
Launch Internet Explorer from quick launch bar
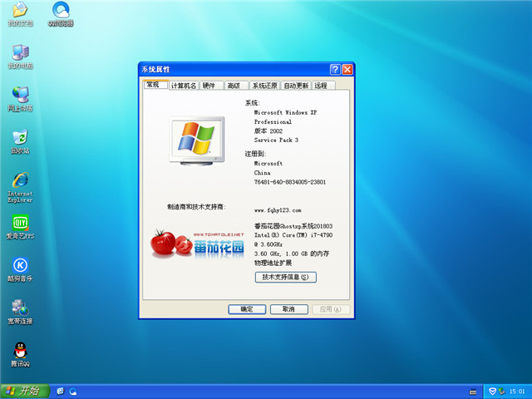61,392
